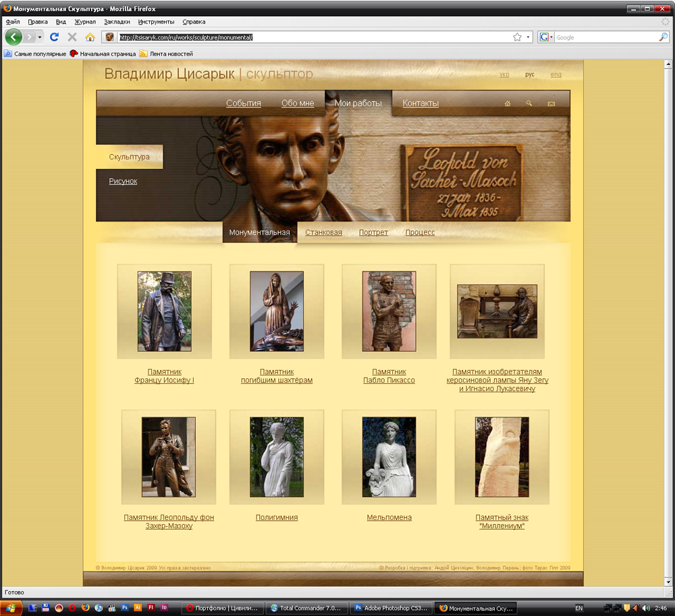Click the volume speaker tray icon
Viewport: 675px width, 616px height.
(x=646, y=609)
